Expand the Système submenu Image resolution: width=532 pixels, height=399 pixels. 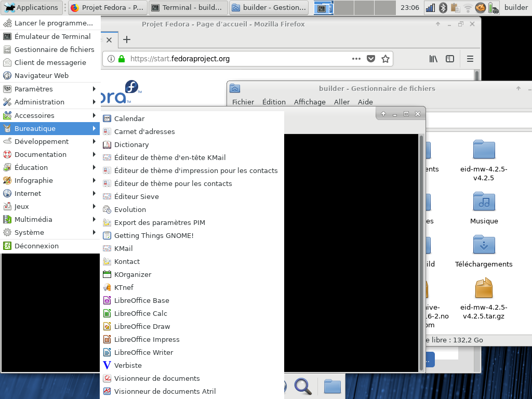click(x=50, y=232)
